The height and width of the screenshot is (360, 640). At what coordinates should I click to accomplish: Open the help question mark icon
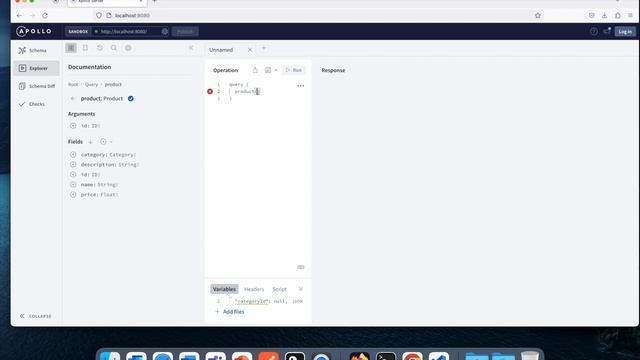(x=594, y=31)
